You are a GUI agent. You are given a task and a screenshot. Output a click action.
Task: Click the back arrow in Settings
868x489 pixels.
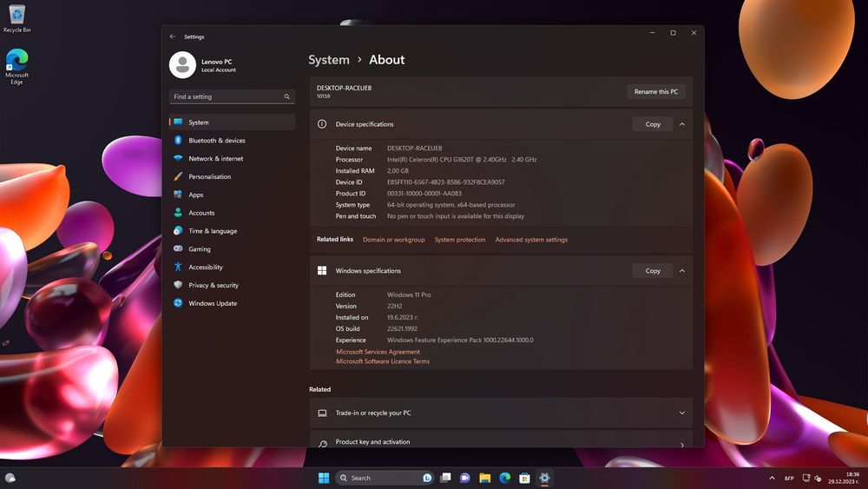pos(173,36)
